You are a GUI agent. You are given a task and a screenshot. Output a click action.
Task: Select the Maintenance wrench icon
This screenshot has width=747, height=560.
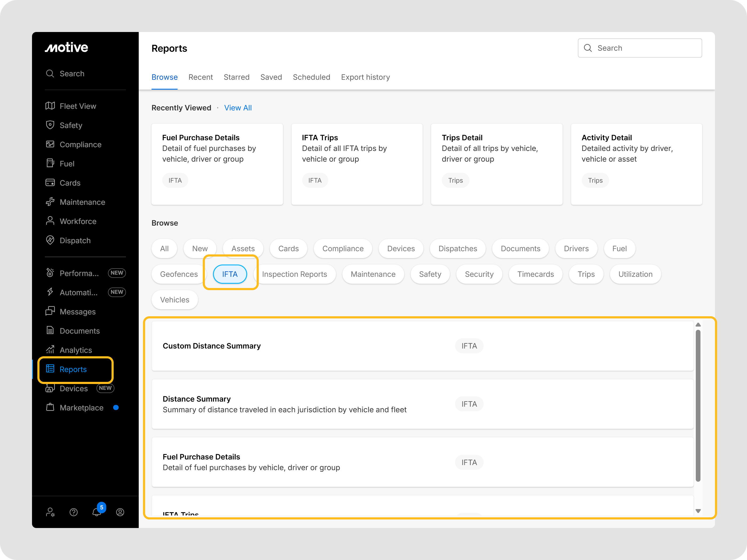point(50,202)
